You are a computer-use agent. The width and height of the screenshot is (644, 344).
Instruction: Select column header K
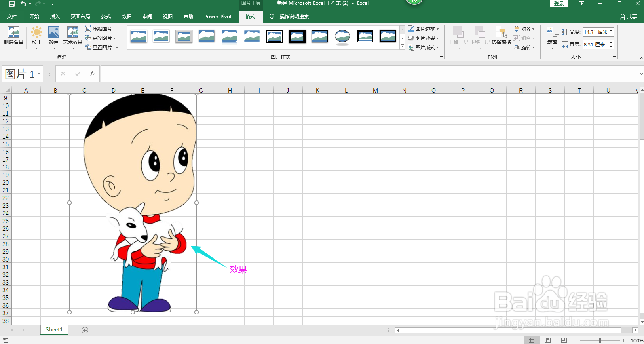click(x=317, y=90)
